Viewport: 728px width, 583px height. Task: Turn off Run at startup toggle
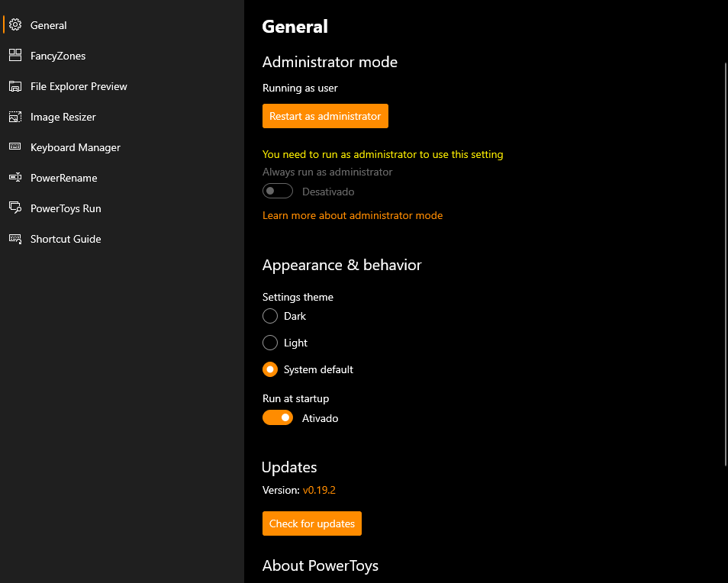(x=278, y=417)
